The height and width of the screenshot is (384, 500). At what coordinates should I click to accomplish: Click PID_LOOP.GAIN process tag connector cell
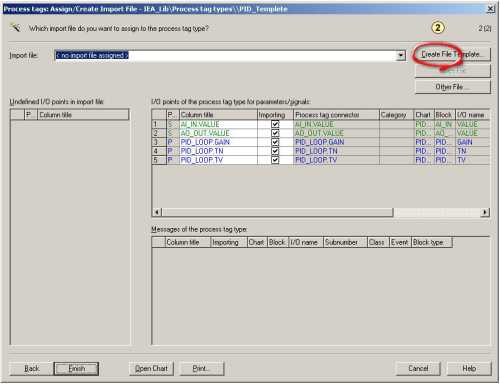point(336,142)
